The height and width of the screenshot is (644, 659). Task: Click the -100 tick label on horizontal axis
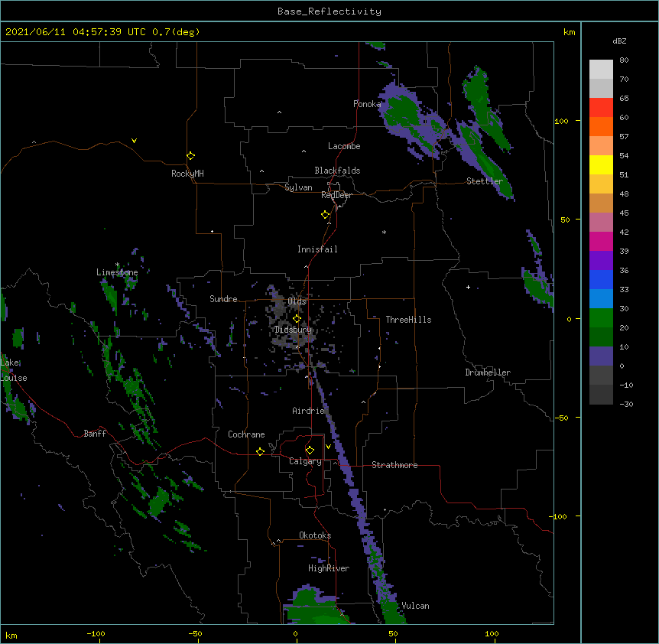[x=96, y=634]
